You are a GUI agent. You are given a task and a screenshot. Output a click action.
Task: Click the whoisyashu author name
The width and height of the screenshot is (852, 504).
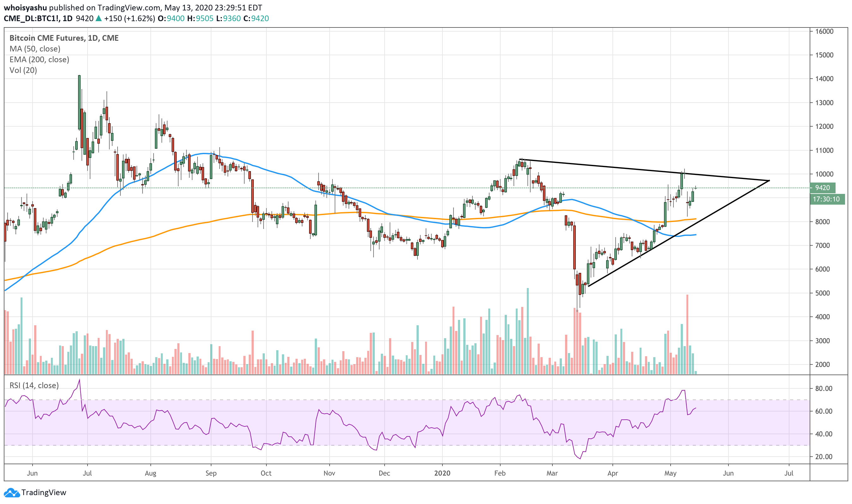(25, 8)
